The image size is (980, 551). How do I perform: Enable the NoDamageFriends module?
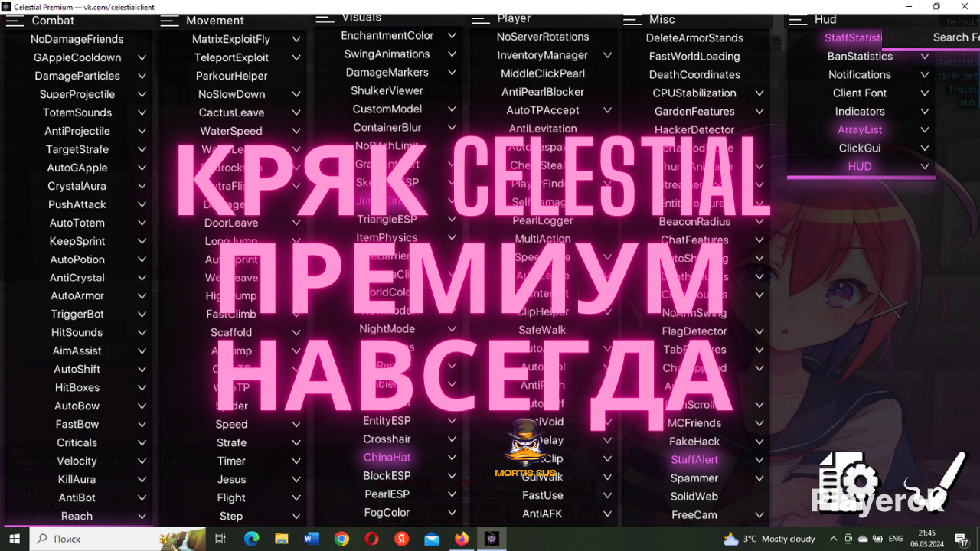click(x=77, y=39)
